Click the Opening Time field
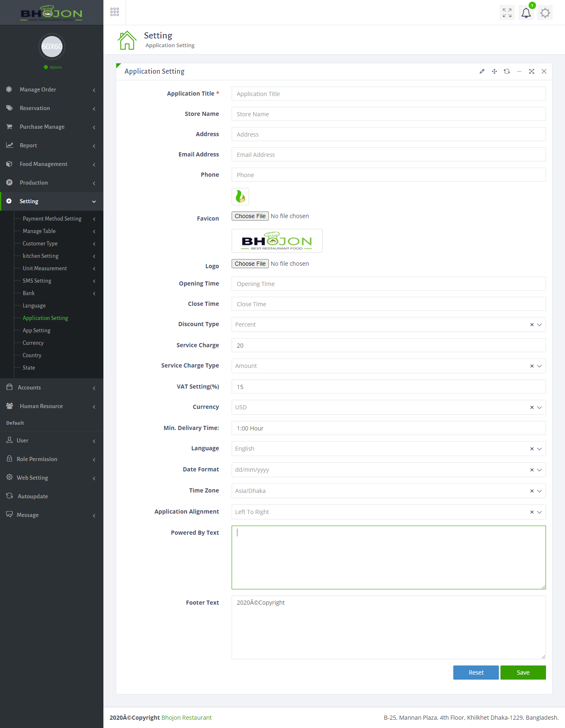The width and height of the screenshot is (565, 728). [389, 284]
